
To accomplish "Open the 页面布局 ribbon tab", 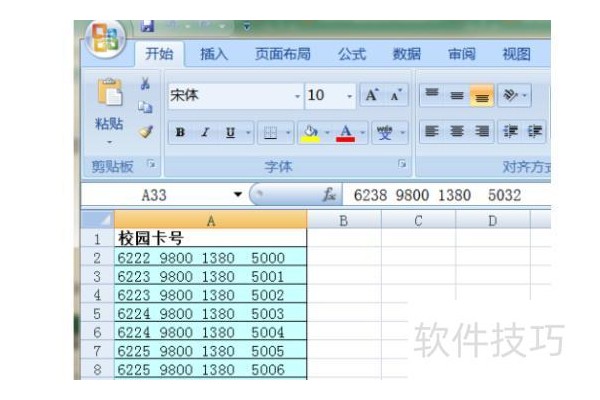I will click(x=283, y=54).
